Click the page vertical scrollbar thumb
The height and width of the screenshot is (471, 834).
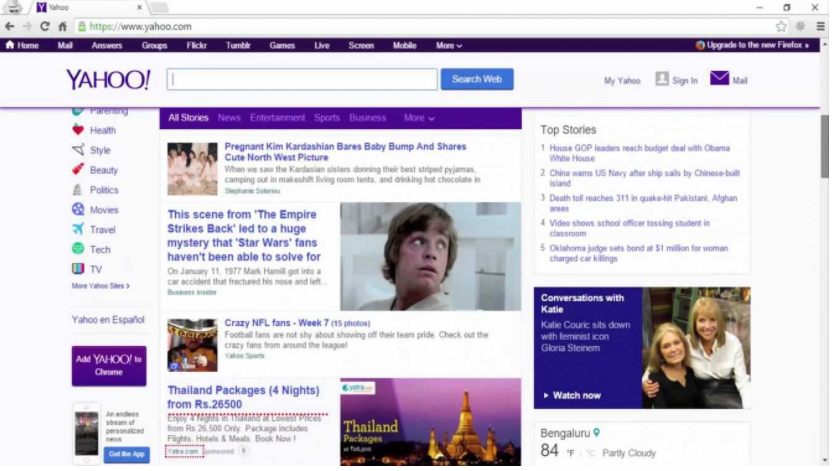pyautogui.click(x=824, y=146)
